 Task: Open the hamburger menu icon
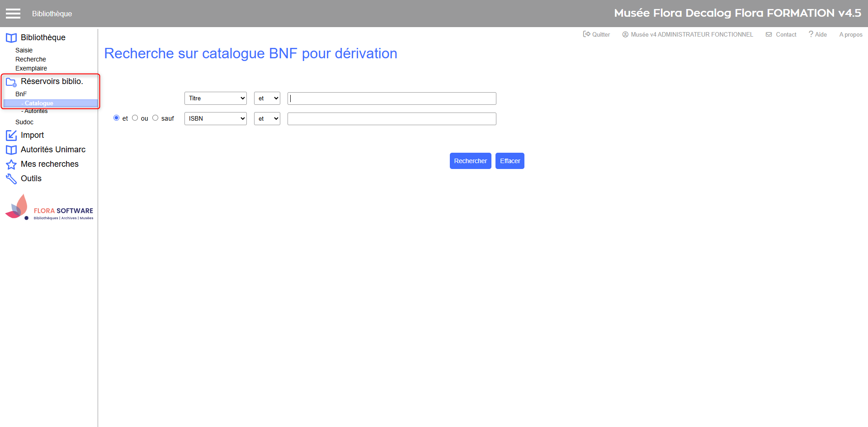[13, 14]
